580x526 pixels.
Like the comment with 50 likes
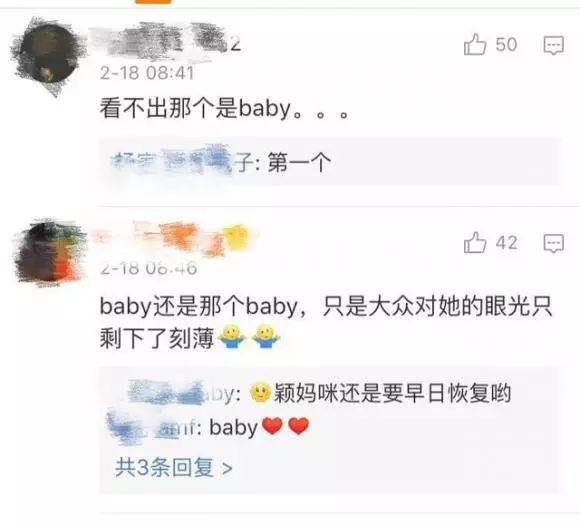pos(475,44)
